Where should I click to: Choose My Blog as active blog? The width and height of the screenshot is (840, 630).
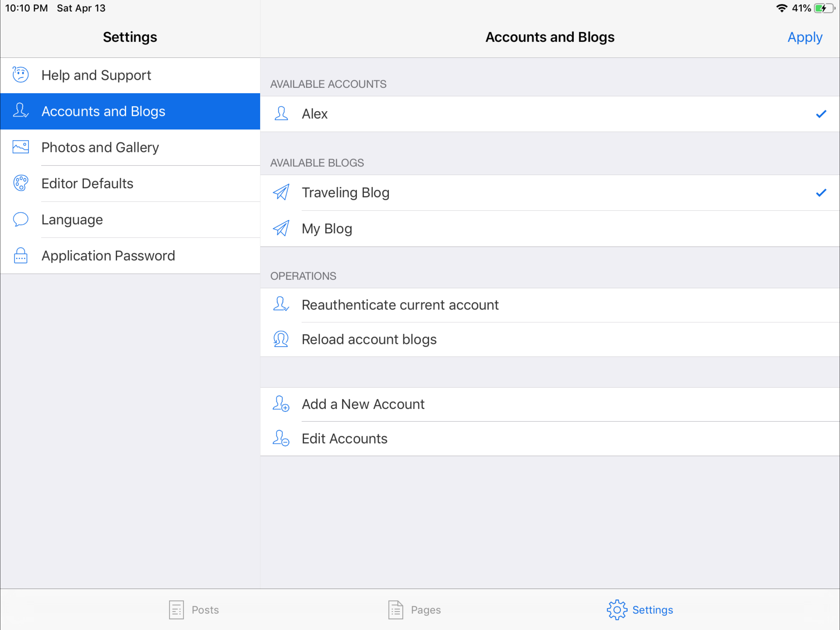550,229
